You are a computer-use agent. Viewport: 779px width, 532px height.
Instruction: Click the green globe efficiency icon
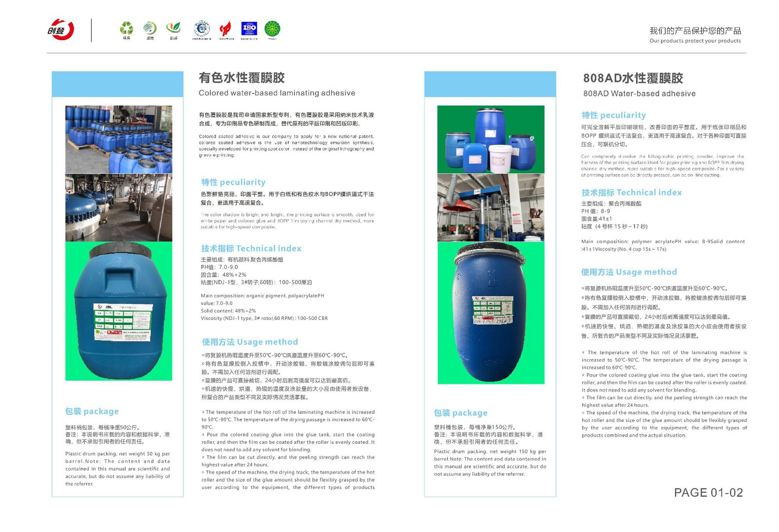pyautogui.click(x=150, y=28)
